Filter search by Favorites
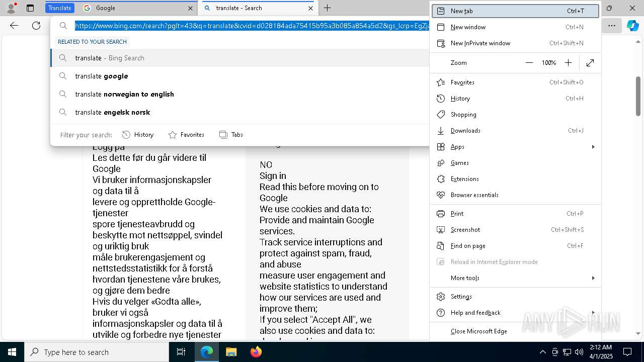 pos(186,135)
